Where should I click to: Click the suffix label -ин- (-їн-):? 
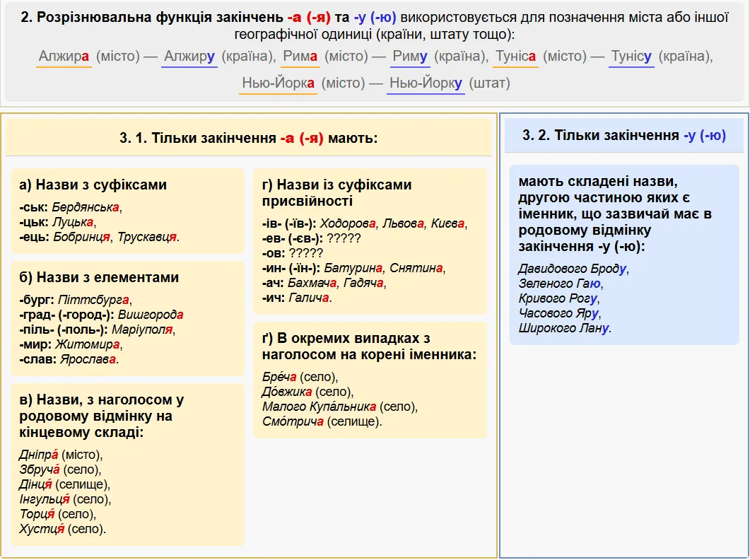click(x=291, y=268)
